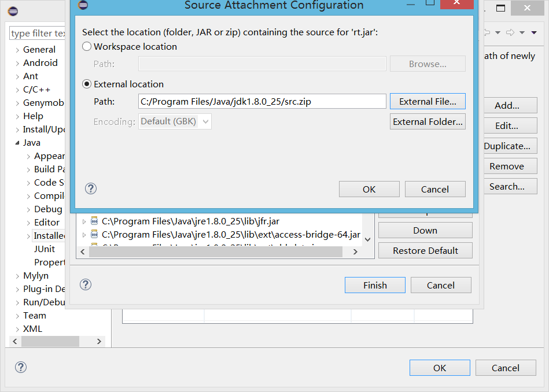This screenshot has height=392, width=549.
Task: Expand the jfr.jar library entry
Action: point(84,221)
